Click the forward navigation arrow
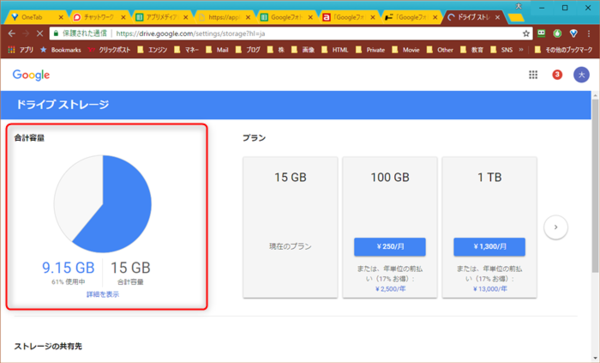The height and width of the screenshot is (363, 600). pyautogui.click(x=26, y=34)
